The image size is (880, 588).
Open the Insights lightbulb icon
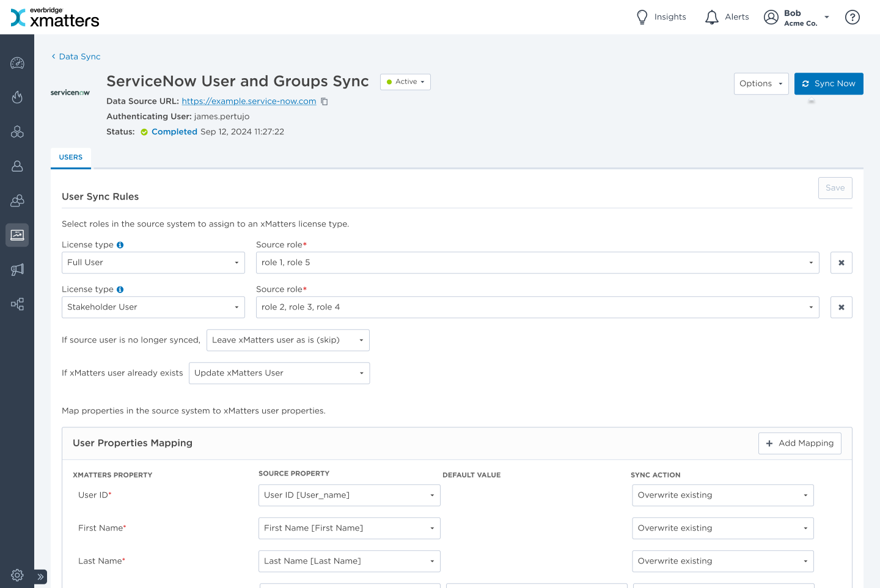642,17
